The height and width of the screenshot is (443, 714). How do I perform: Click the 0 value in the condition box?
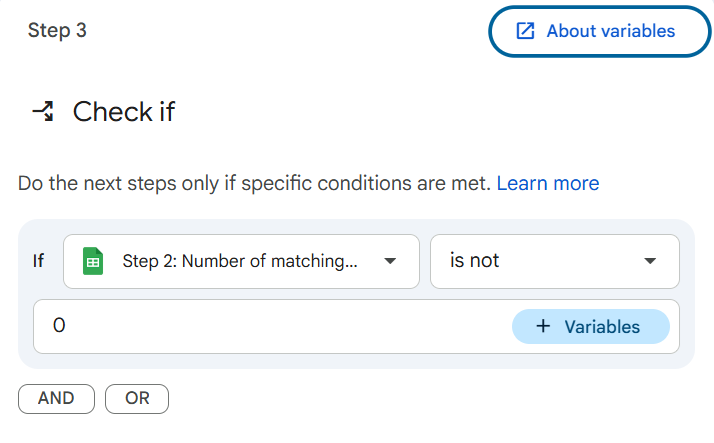59,327
